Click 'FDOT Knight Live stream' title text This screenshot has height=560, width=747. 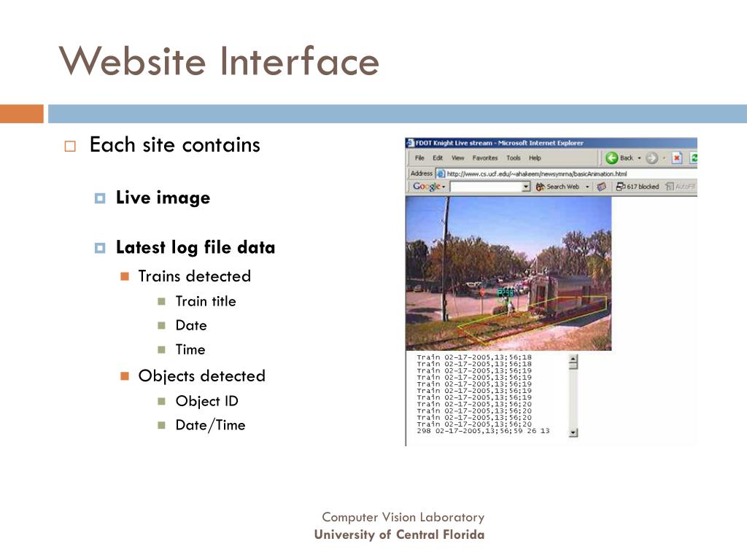pyautogui.click(x=454, y=143)
